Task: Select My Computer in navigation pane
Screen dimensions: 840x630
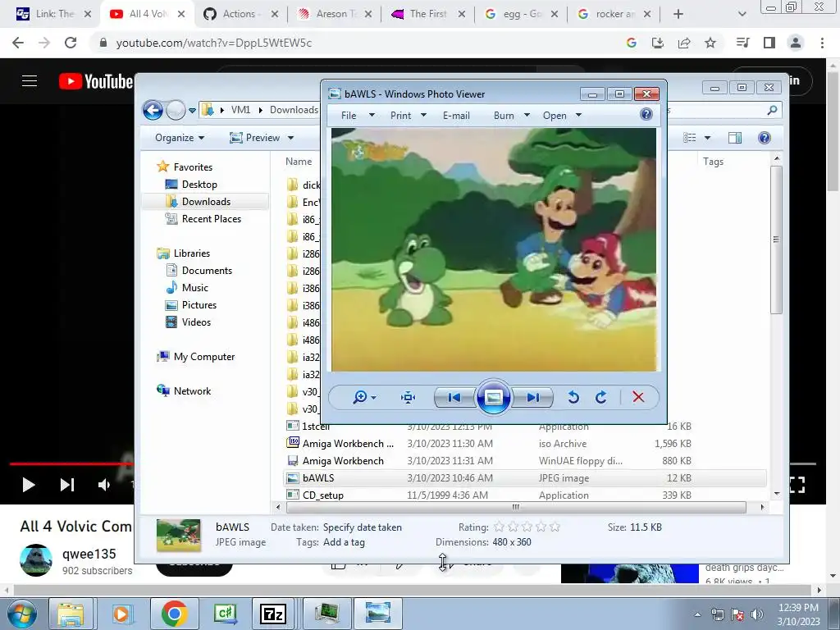Action: click(195, 357)
